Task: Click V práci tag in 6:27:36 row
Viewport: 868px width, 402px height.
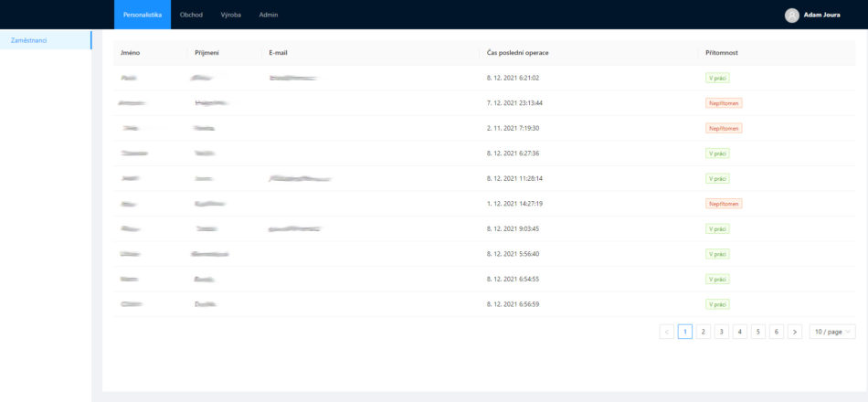Action: [717, 153]
